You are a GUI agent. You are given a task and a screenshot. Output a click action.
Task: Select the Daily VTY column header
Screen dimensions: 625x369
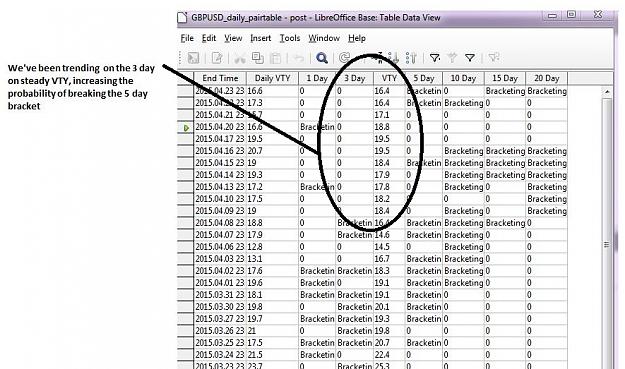click(273, 78)
